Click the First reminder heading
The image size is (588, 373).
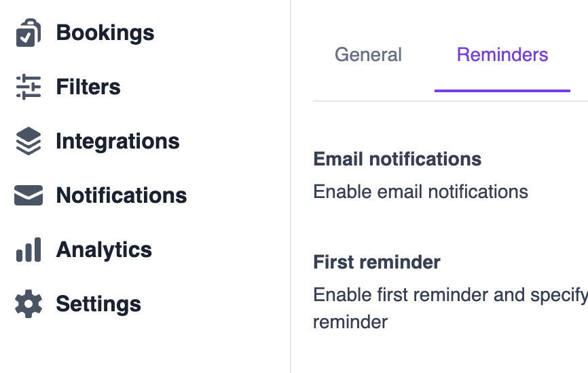pyautogui.click(x=377, y=262)
